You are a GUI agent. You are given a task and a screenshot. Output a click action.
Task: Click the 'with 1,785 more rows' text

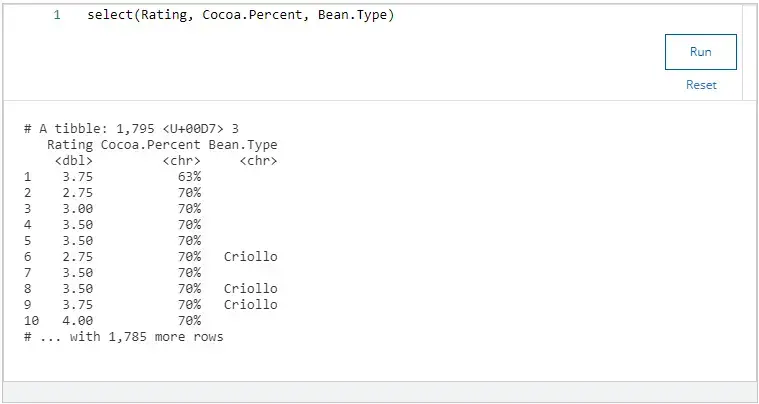point(146,337)
